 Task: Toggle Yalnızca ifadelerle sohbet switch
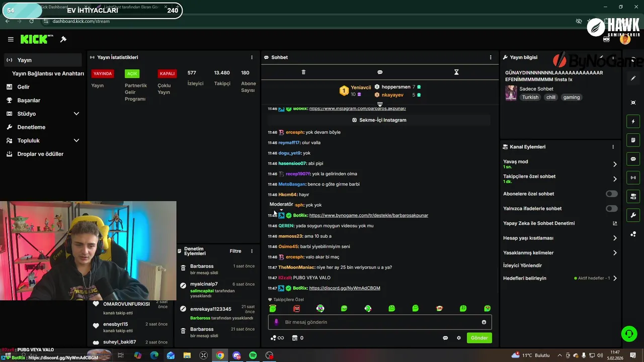click(611, 209)
